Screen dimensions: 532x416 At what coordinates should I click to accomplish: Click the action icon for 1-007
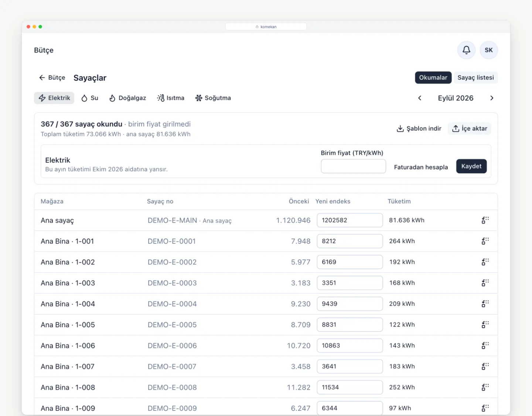tap(485, 366)
